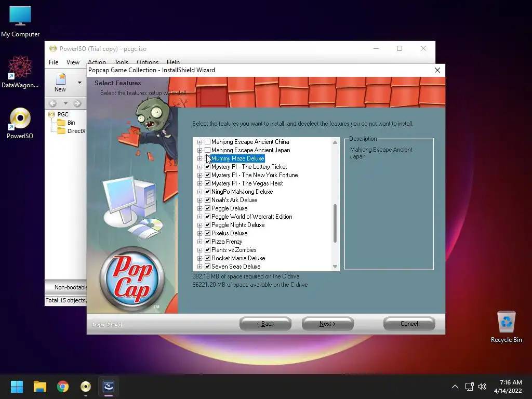Show hidden system tray icons
The width and height of the screenshot is (532, 399).
click(455, 387)
